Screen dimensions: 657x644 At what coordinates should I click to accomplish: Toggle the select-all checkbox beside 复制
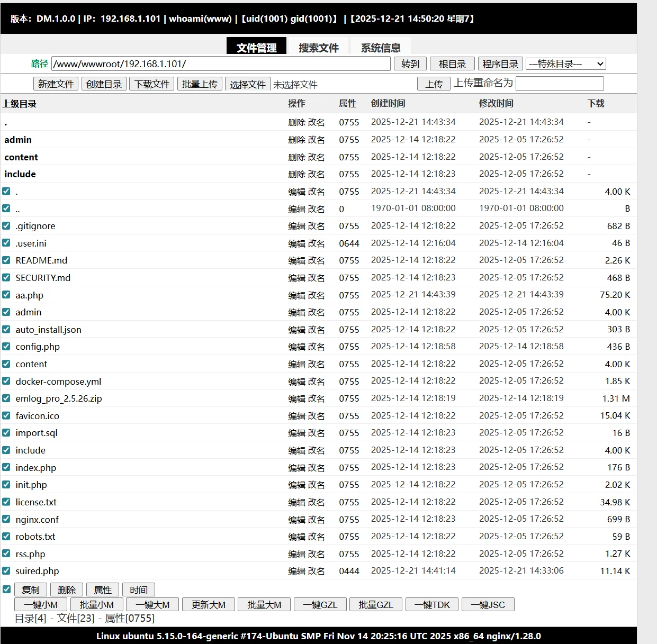[7, 589]
